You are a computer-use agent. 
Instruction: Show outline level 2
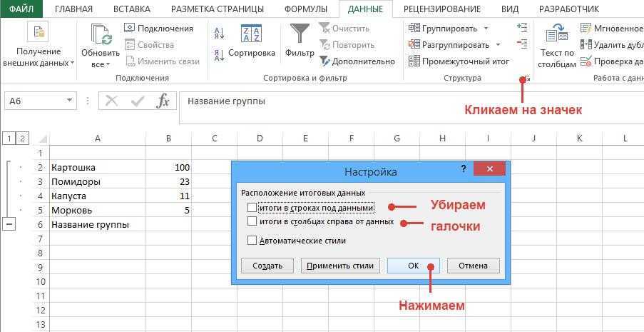(22, 139)
